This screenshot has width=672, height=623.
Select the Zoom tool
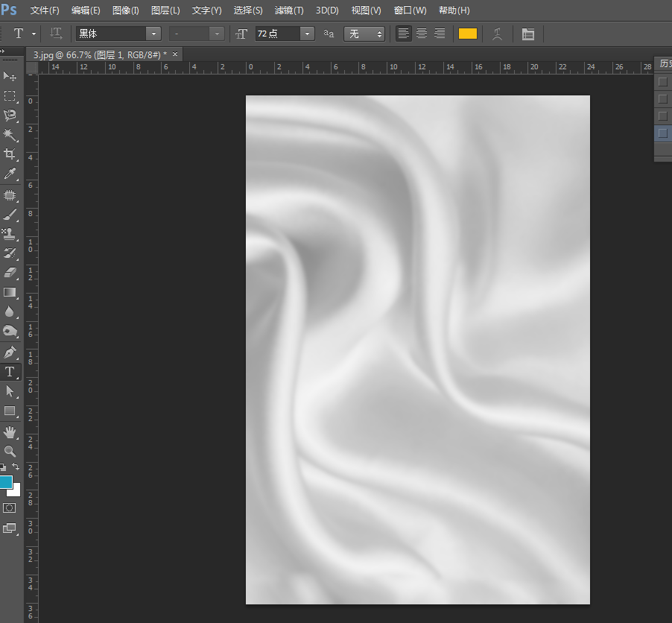10,451
